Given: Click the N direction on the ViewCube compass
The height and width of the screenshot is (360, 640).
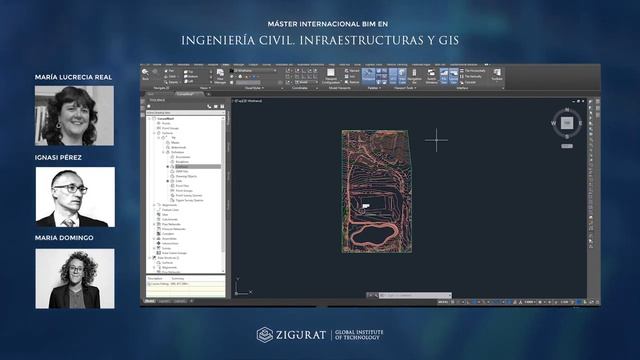Looking at the screenshot, I should pos(567,110).
